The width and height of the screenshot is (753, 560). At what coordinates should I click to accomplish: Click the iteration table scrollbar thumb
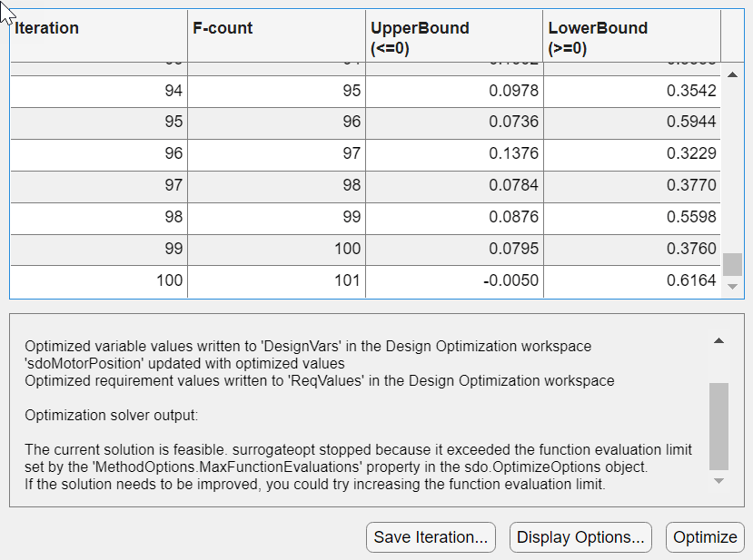coord(732,264)
